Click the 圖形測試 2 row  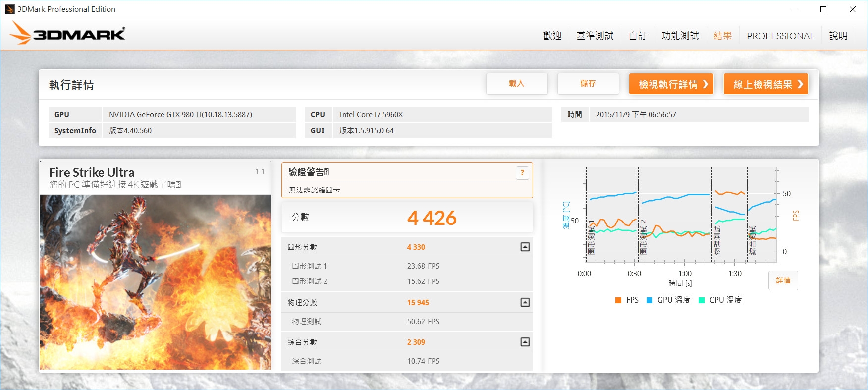coord(407,281)
